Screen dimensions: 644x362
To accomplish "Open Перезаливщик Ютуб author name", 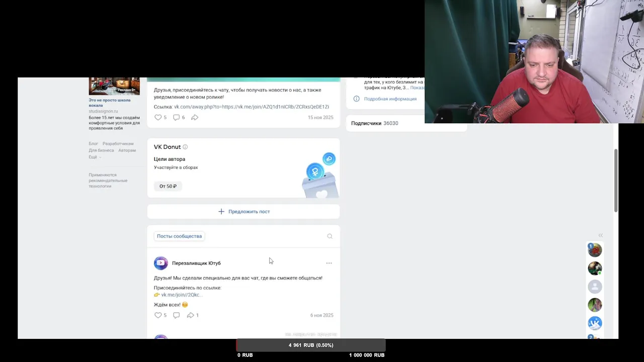I will pos(196,263).
